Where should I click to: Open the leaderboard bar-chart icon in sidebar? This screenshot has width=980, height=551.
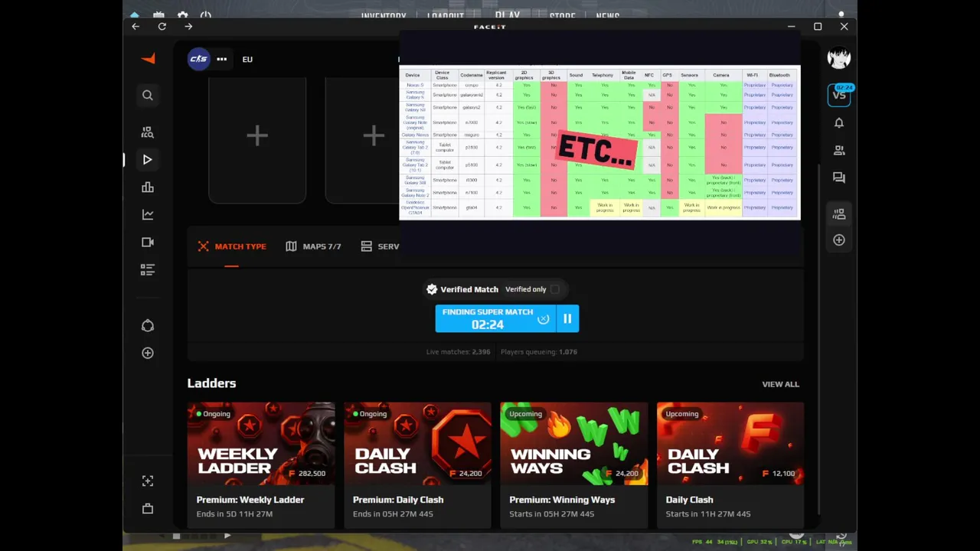coord(148,187)
